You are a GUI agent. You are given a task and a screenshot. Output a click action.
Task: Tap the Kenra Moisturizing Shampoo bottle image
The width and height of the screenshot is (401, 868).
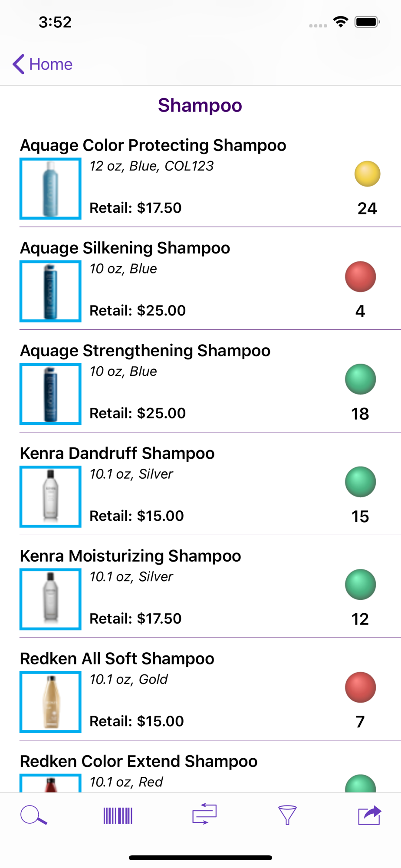pos(50,599)
